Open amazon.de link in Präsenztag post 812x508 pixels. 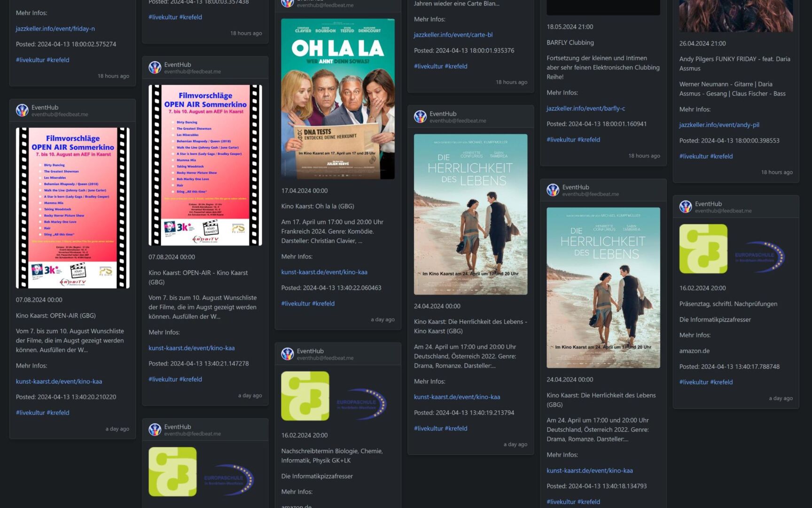695,351
